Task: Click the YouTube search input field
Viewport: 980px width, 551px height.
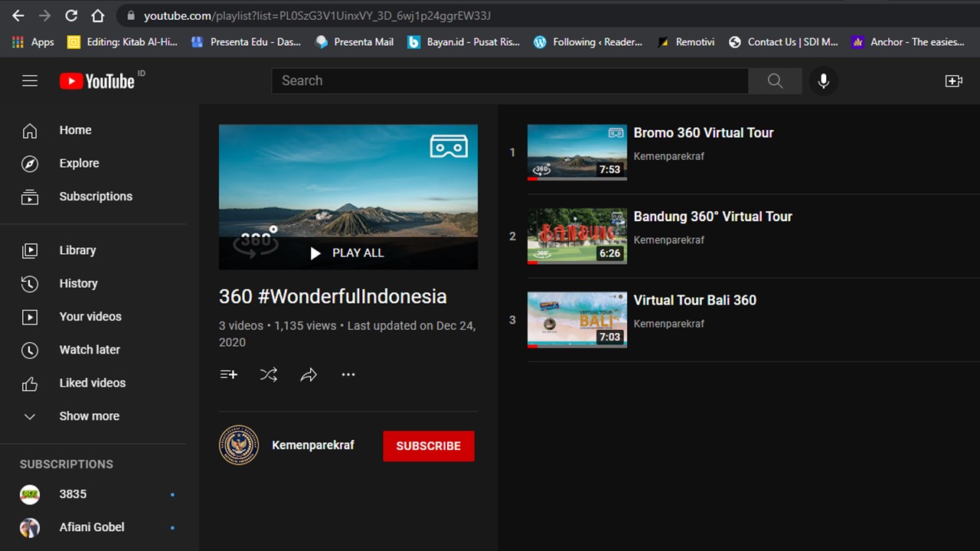Action: (x=509, y=81)
